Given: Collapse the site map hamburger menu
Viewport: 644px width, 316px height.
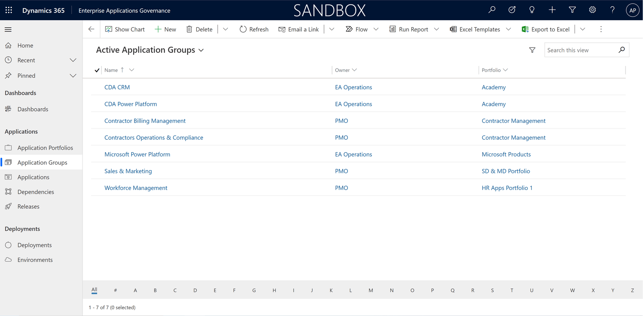Looking at the screenshot, I should (8, 29).
